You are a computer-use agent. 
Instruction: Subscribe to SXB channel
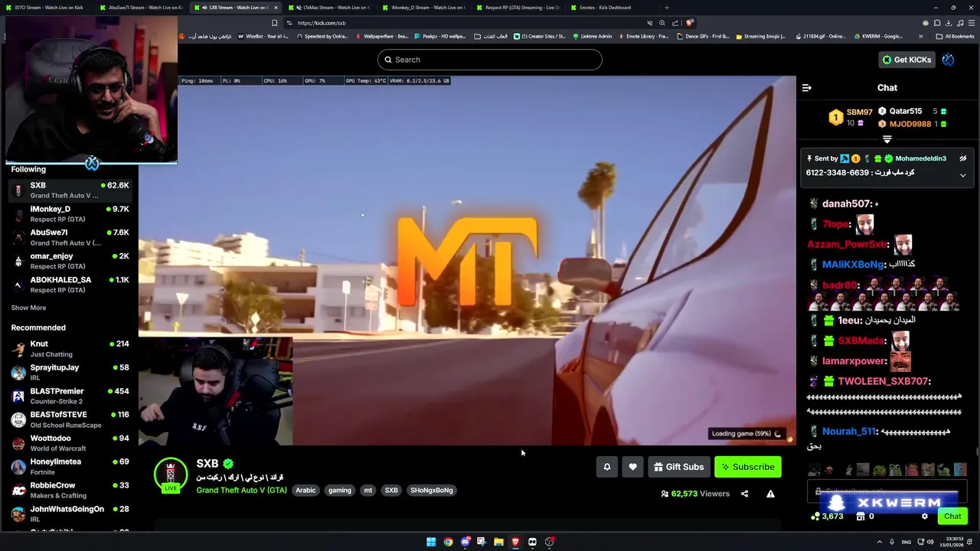click(747, 467)
